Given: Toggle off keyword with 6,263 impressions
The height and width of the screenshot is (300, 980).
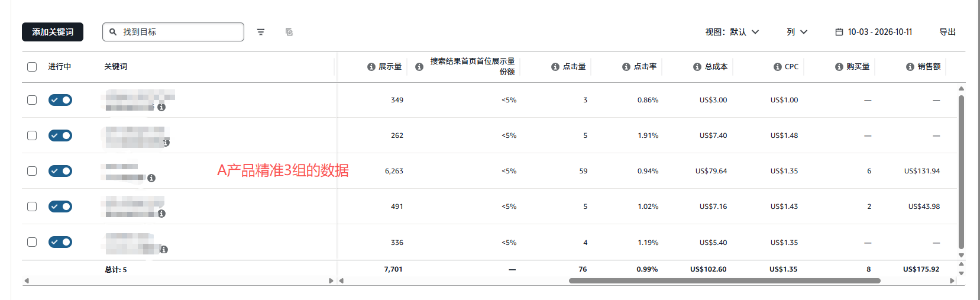Looking at the screenshot, I should [60, 171].
